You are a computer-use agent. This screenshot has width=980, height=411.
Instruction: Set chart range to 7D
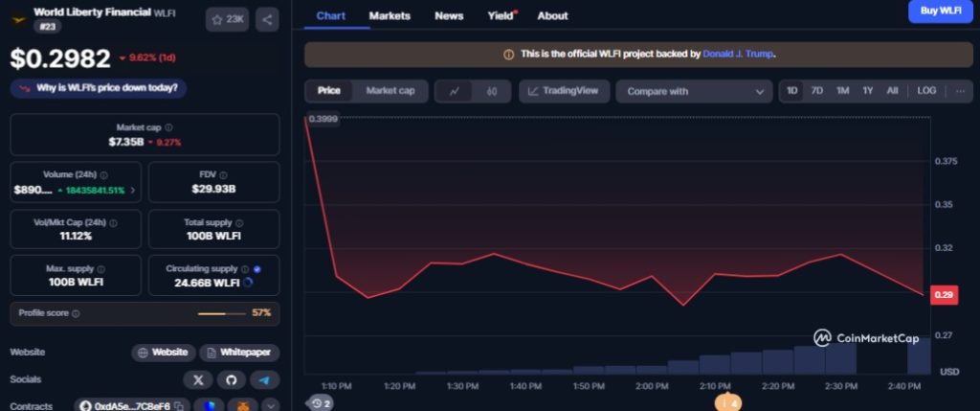817,91
